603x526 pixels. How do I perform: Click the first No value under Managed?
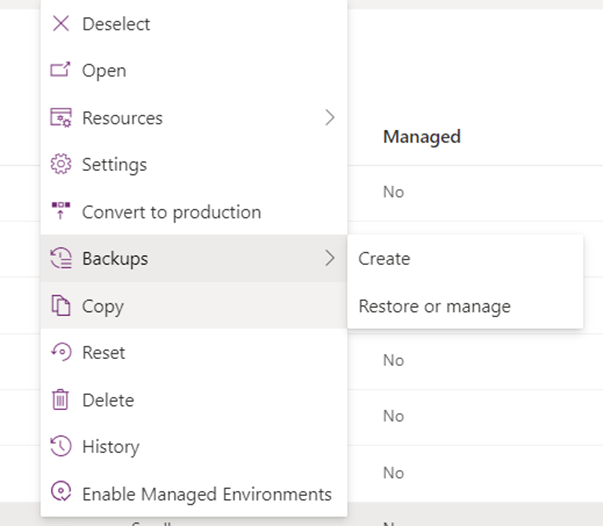393,192
